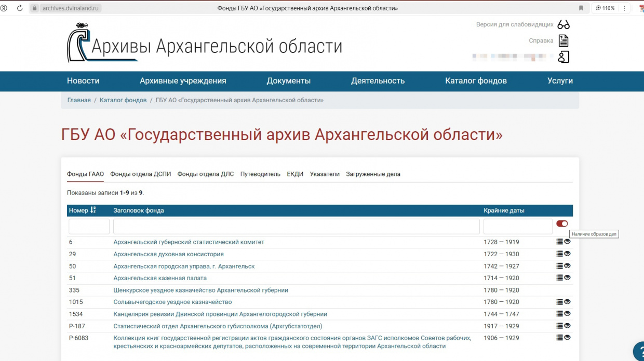The width and height of the screenshot is (644, 361).
Task: Click the Справка document icon
Action: (x=563, y=40)
